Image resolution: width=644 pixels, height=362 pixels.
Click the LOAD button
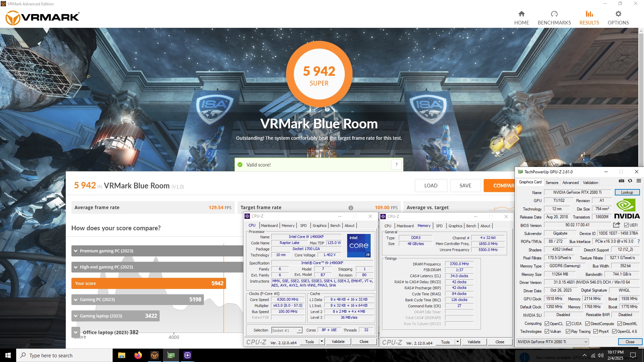[x=431, y=185]
